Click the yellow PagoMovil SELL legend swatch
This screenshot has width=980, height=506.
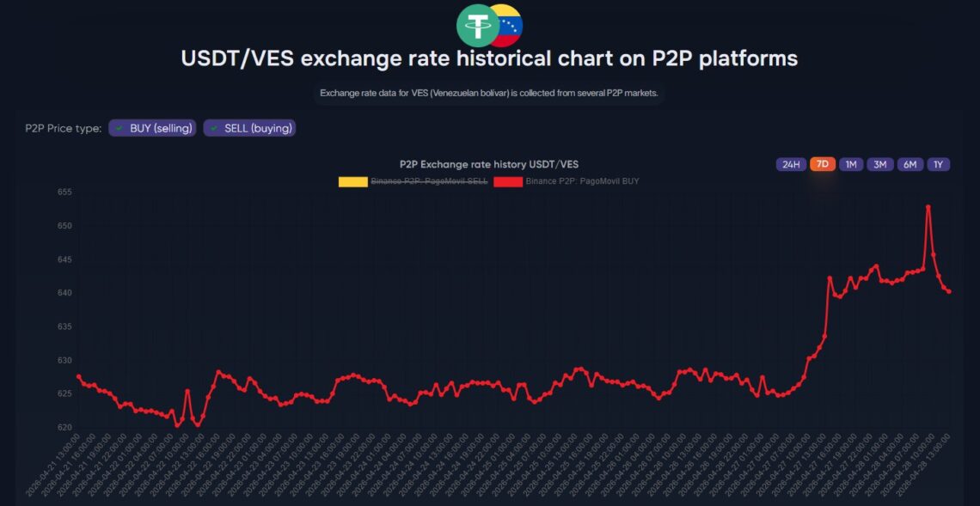click(x=352, y=181)
